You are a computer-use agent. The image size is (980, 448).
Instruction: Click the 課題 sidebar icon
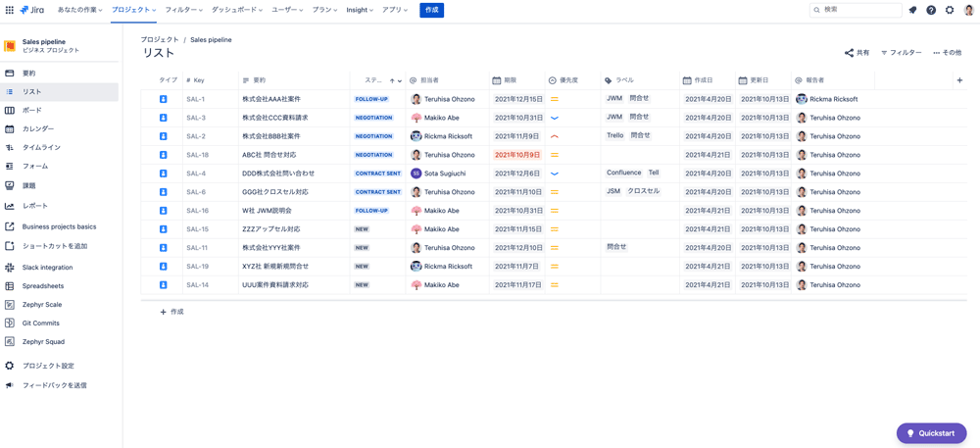[x=10, y=185]
